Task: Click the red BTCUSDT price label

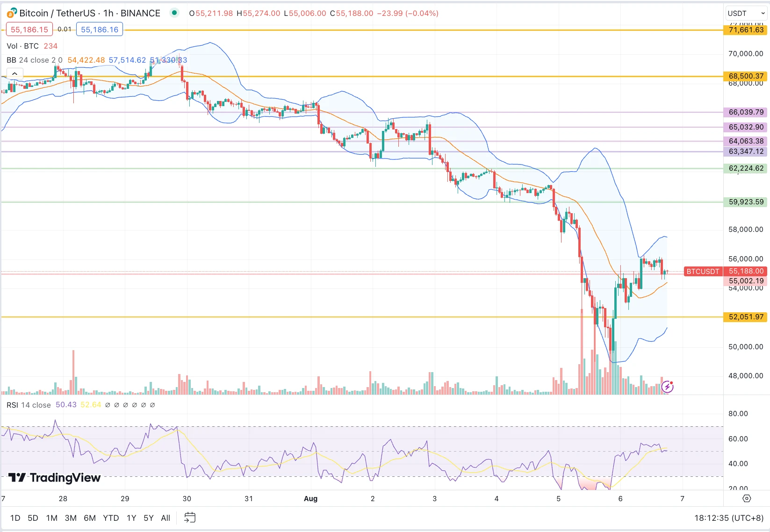Action: (x=703, y=271)
